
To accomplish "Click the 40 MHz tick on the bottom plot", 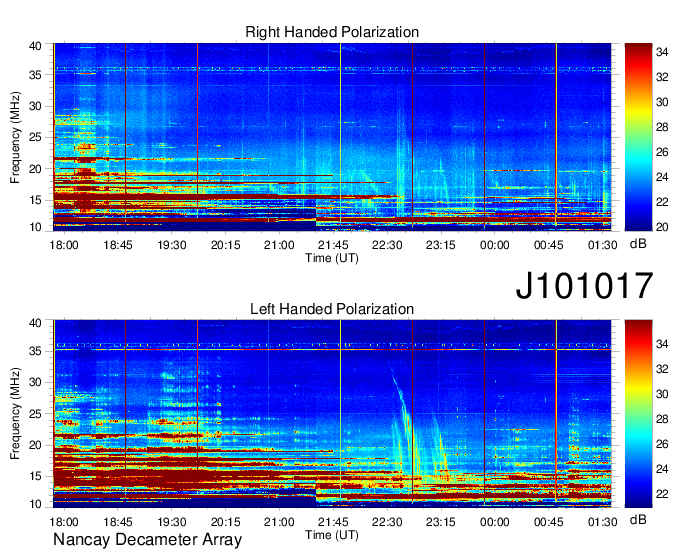I will [36, 323].
